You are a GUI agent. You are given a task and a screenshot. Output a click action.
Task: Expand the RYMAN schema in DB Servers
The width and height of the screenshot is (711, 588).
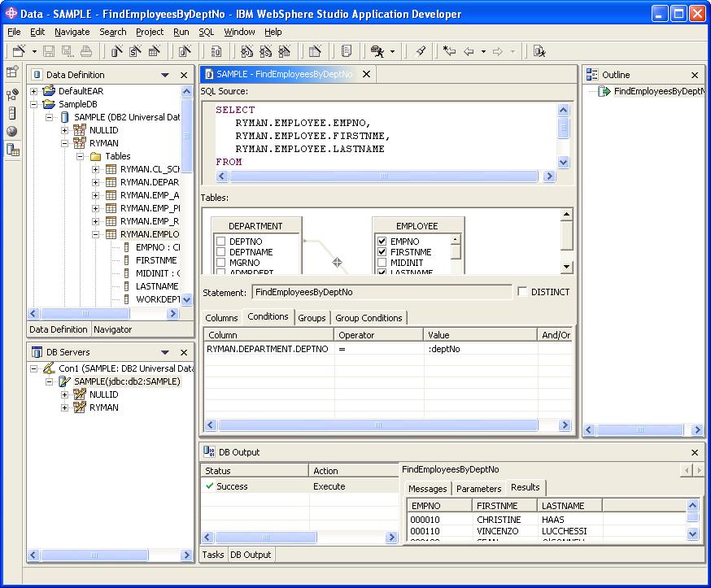point(65,407)
